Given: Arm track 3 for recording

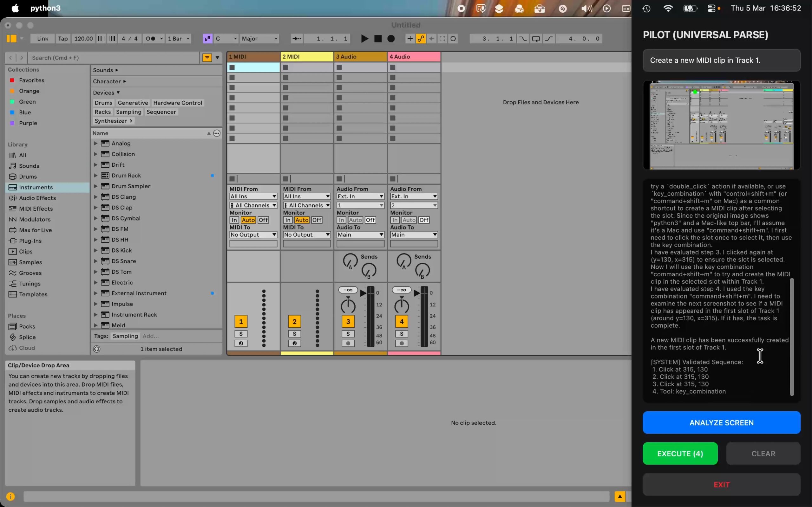Looking at the screenshot, I should point(348,343).
